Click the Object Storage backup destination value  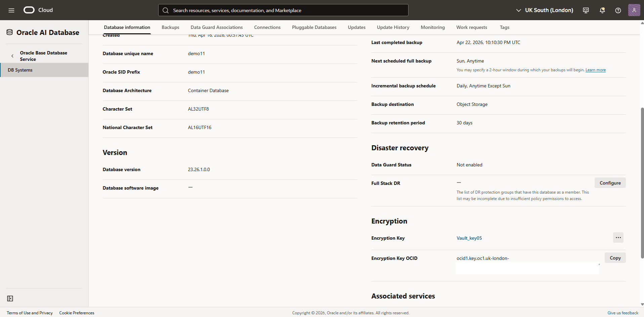pyautogui.click(x=472, y=104)
